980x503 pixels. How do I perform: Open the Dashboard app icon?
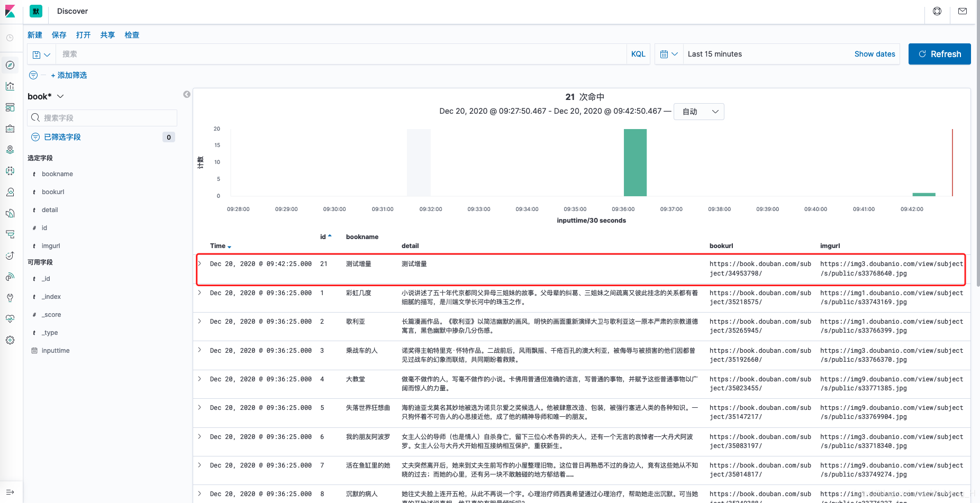10,107
